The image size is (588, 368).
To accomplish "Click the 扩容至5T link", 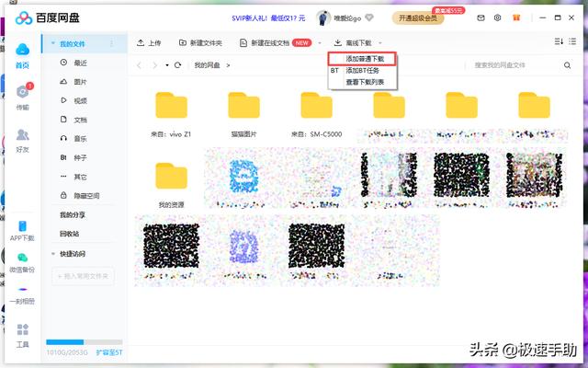I will point(109,352).
